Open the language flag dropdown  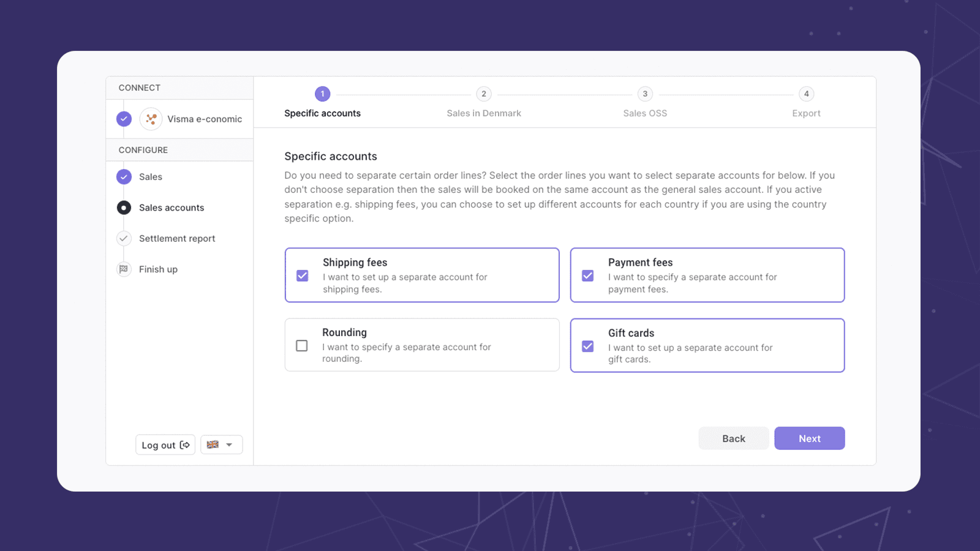point(221,445)
